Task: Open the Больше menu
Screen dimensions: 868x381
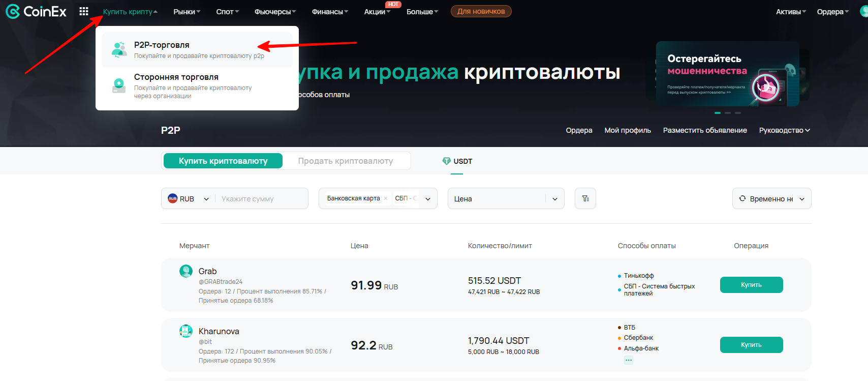Action: tap(422, 12)
